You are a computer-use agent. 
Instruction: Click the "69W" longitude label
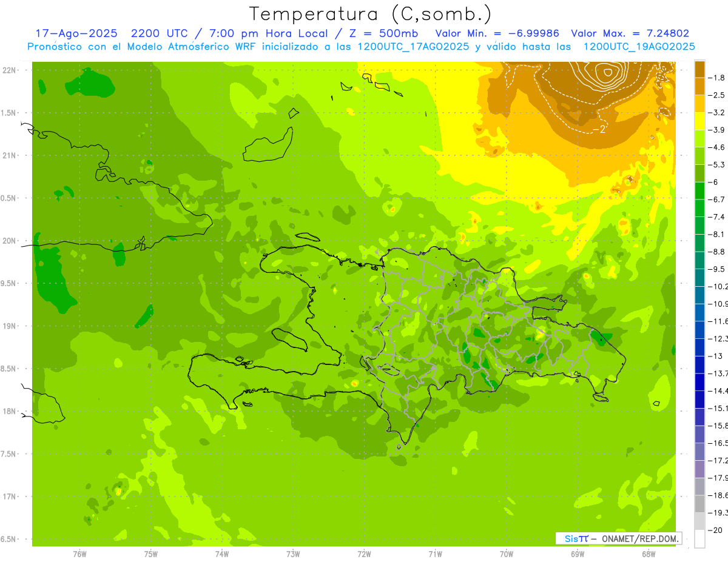coord(578,554)
